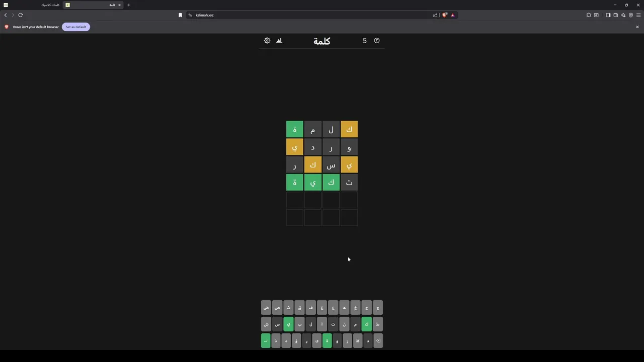Click the green ة key on keyboard
This screenshot has height=362, width=644.
click(x=327, y=341)
